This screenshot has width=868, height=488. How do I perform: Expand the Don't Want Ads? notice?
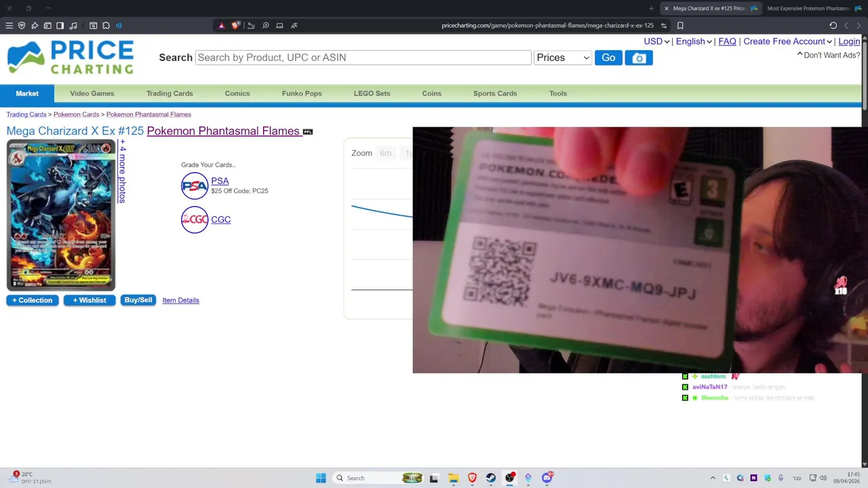point(828,55)
